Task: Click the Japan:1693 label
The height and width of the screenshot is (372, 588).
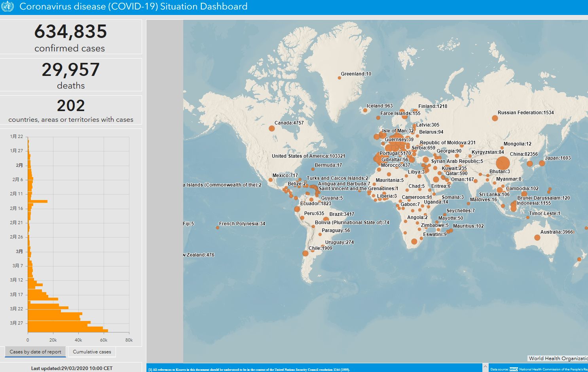Action: pos(558,158)
